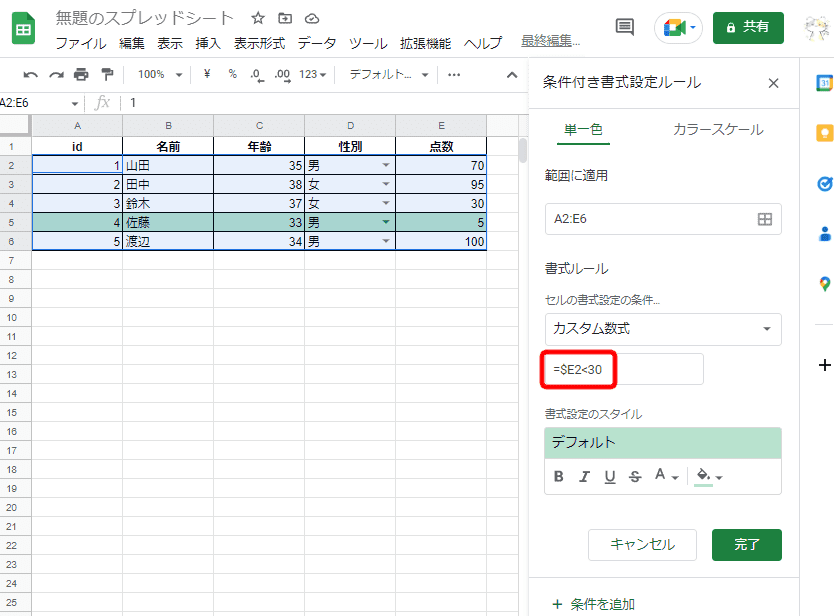Viewport: 834px width, 616px height.
Task: Open Google Keep from the side panel
Action: [x=823, y=133]
